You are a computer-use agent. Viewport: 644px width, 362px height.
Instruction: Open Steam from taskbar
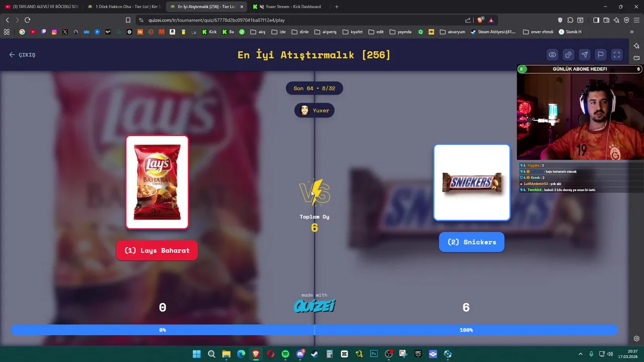click(315, 354)
